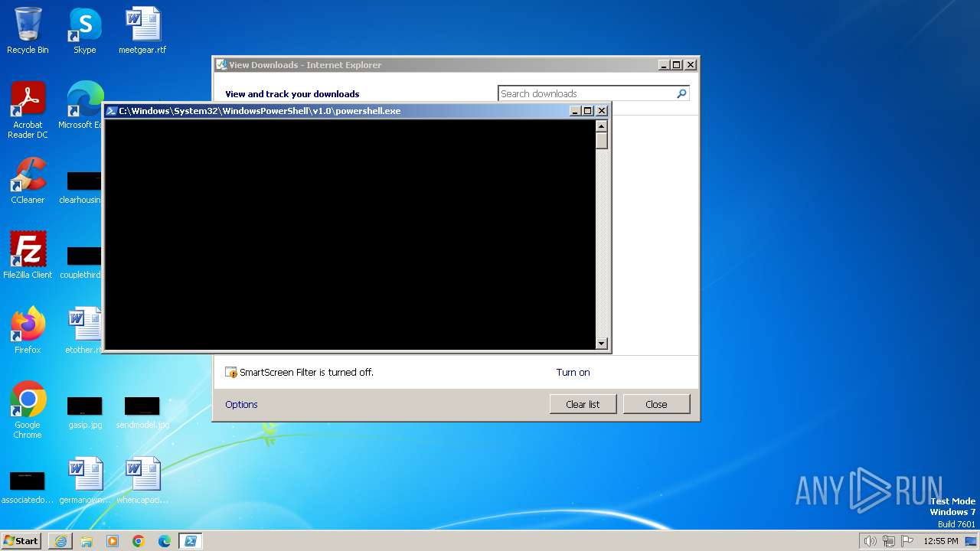Launch Skype from the desktop
980x551 pixels.
click(84, 31)
